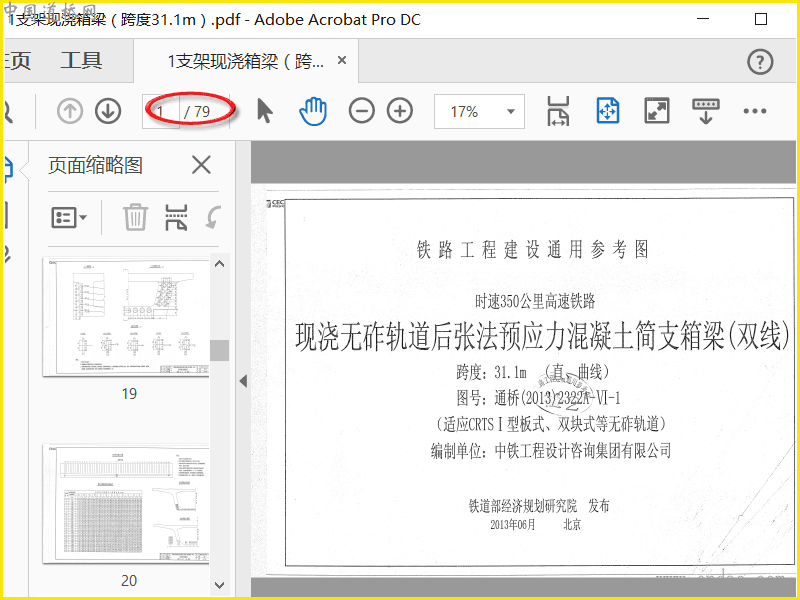Select page 20 thumbnail
Screen dimensions: 800x600
coord(126,504)
